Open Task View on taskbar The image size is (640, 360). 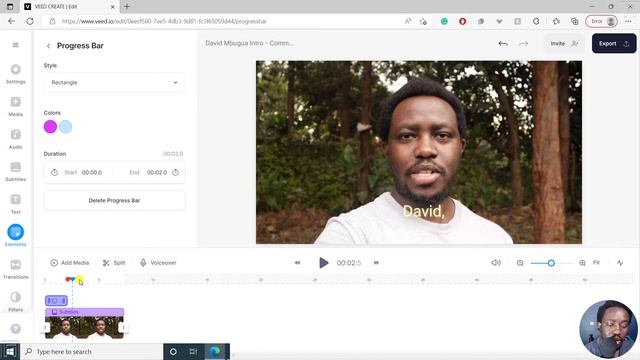tap(193, 351)
